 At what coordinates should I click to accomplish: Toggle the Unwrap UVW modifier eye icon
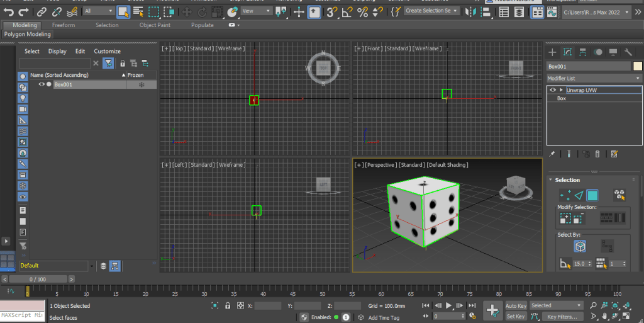click(553, 90)
